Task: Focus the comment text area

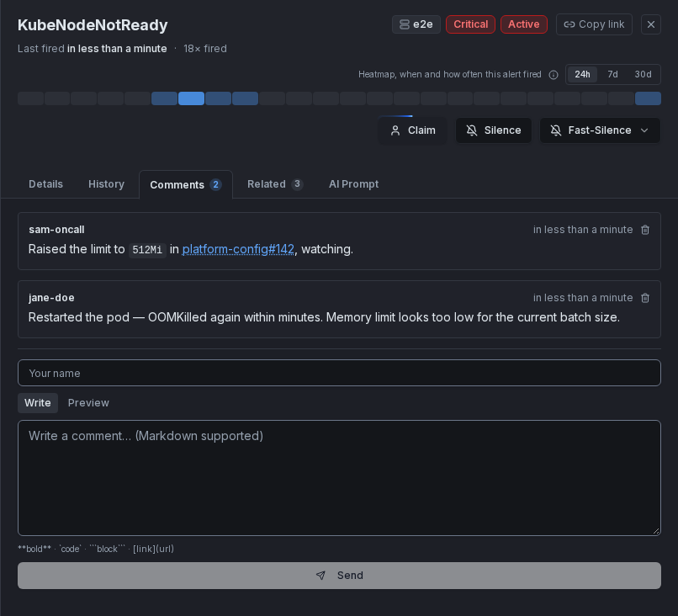Action: point(339,478)
